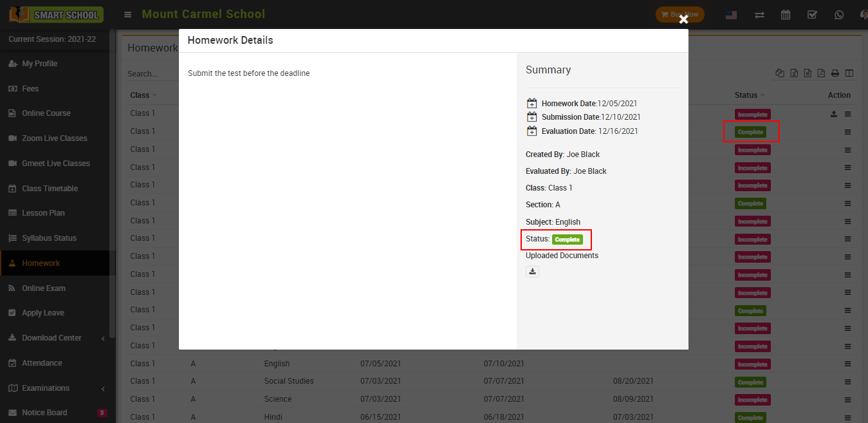Viewport: 868px width, 423px height.
Task: Click the switch arrows icon in header
Action: coord(759,15)
